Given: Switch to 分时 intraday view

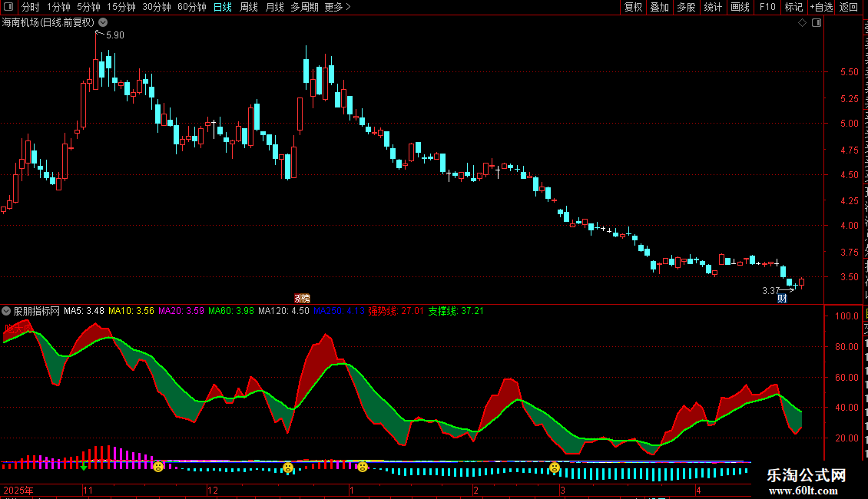Looking at the screenshot, I should coord(31,7).
